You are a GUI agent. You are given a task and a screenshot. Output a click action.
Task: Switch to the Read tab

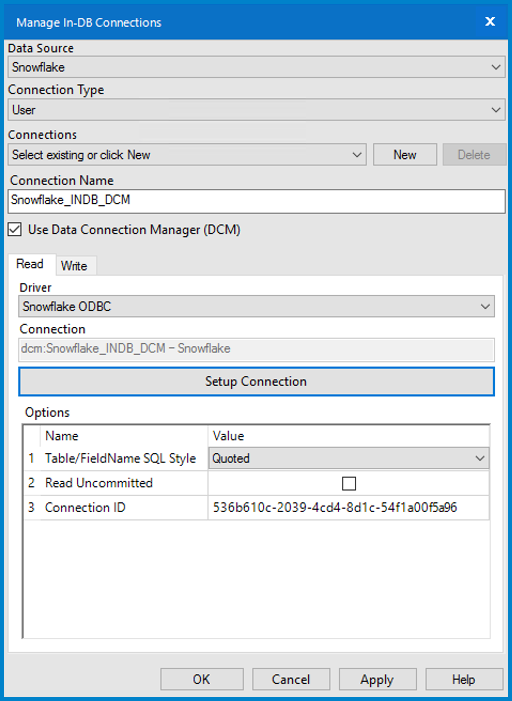30,264
